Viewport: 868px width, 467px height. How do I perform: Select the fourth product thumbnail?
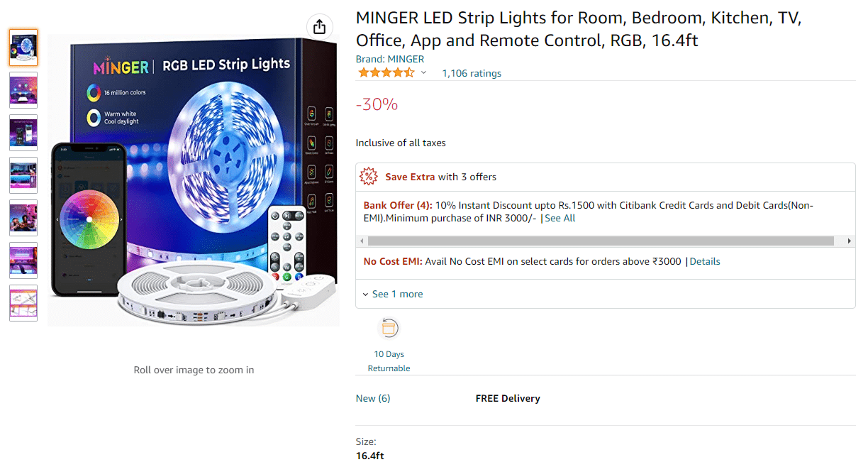tap(23, 175)
